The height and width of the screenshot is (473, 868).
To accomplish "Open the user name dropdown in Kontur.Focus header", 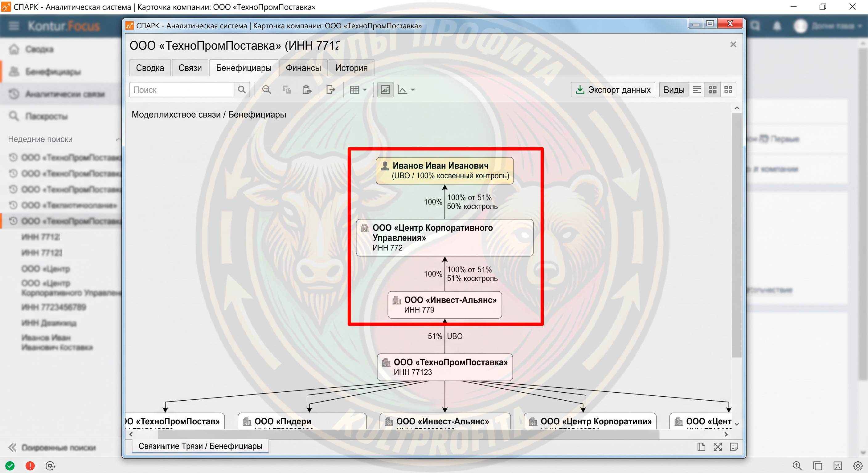I will click(837, 26).
